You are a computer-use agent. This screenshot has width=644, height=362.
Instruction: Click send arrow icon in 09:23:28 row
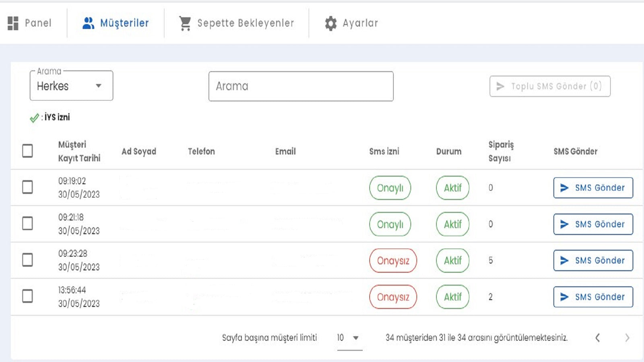pyautogui.click(x=564, y=260)
